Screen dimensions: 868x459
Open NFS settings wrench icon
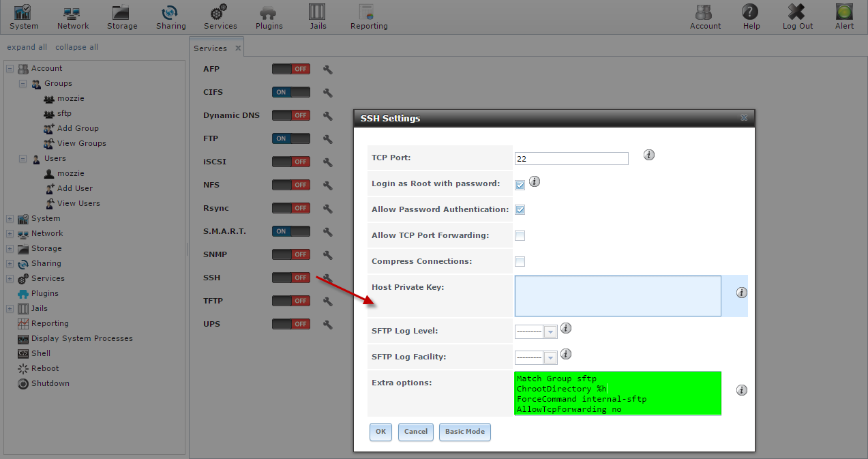[x=327, y=185]
